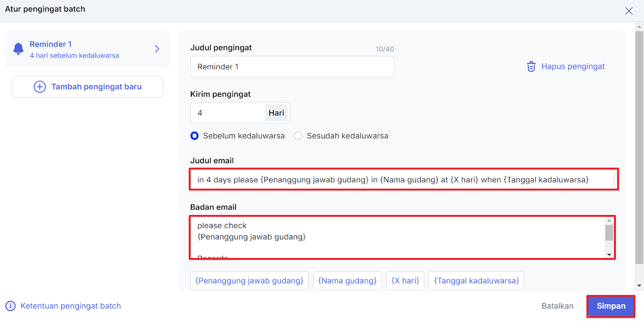Viewport: 644px width, 321px height.
Task: Insert the {Nama gudang} placeholder tag
Action: point(347,281)
